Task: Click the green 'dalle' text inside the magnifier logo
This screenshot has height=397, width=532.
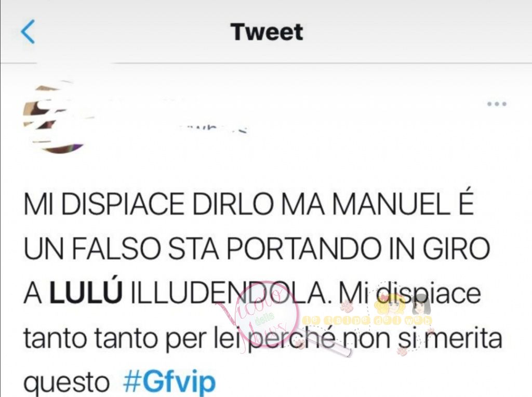Action: (264, 317)
